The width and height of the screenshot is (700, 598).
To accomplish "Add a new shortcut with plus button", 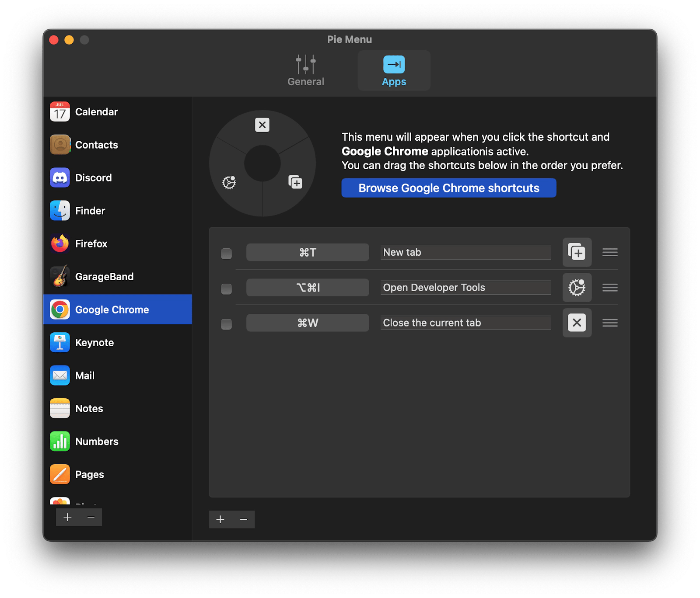I will click(x=220, y=519).
